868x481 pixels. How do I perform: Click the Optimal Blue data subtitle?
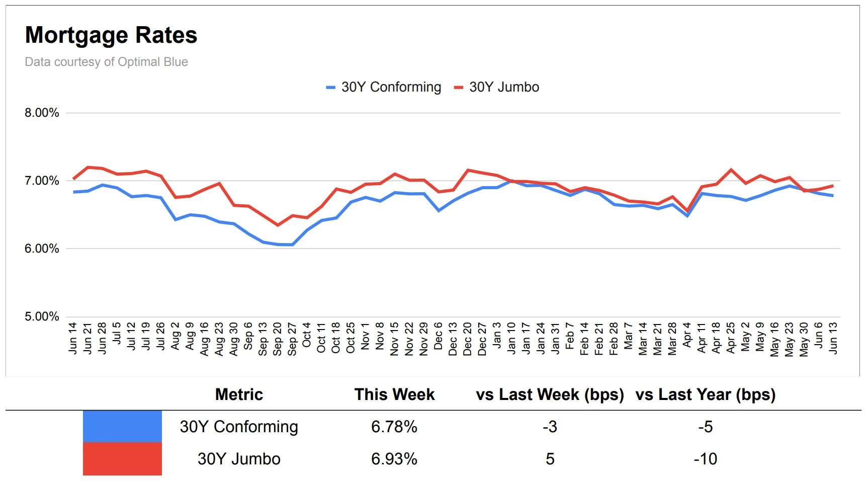(106, 62)
